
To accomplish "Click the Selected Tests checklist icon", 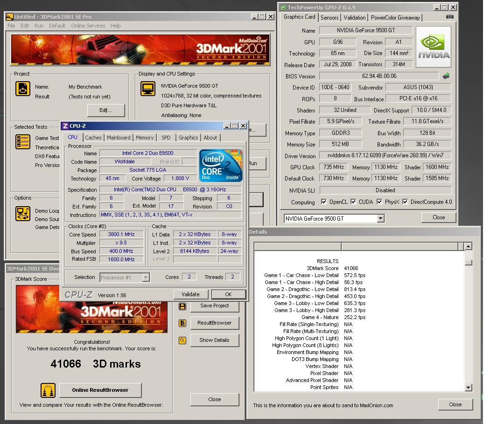I will (x=23, y=142).
